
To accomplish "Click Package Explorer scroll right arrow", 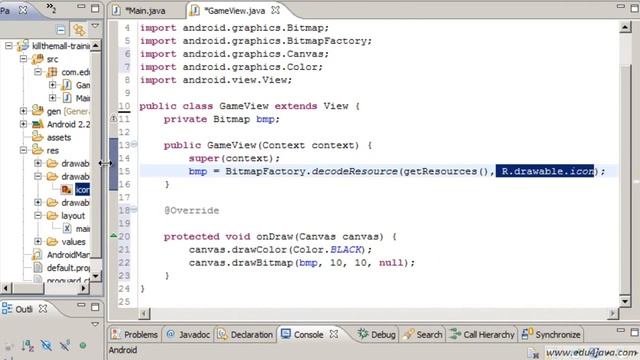I will 83,289.
